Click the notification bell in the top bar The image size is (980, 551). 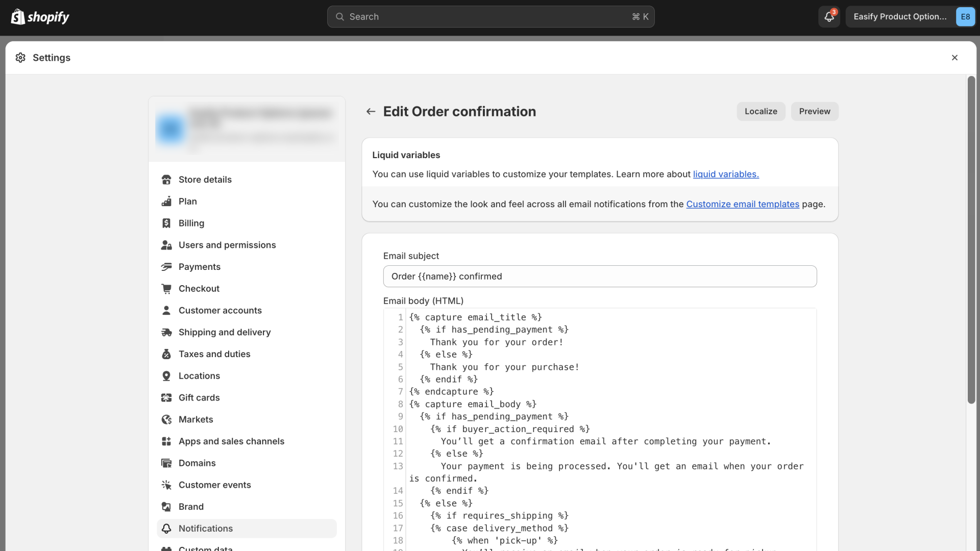(x=828, y=16)
